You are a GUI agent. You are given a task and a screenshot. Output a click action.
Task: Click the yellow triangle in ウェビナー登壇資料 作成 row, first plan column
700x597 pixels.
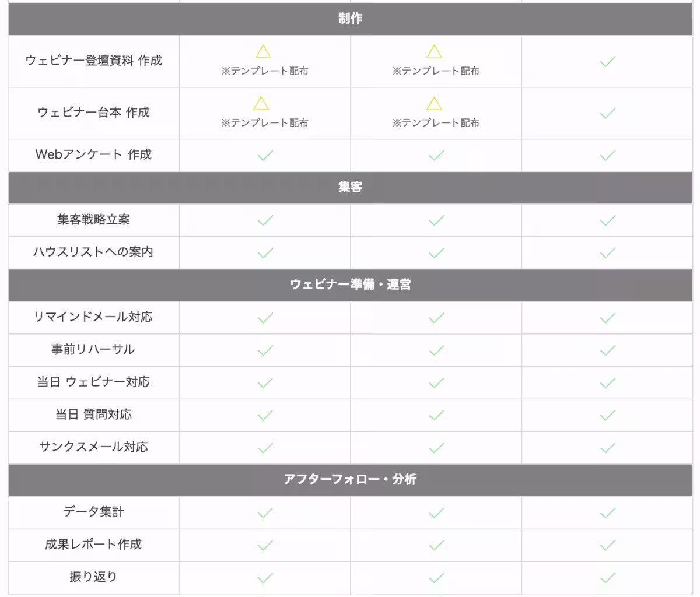[x=263, y=52]
